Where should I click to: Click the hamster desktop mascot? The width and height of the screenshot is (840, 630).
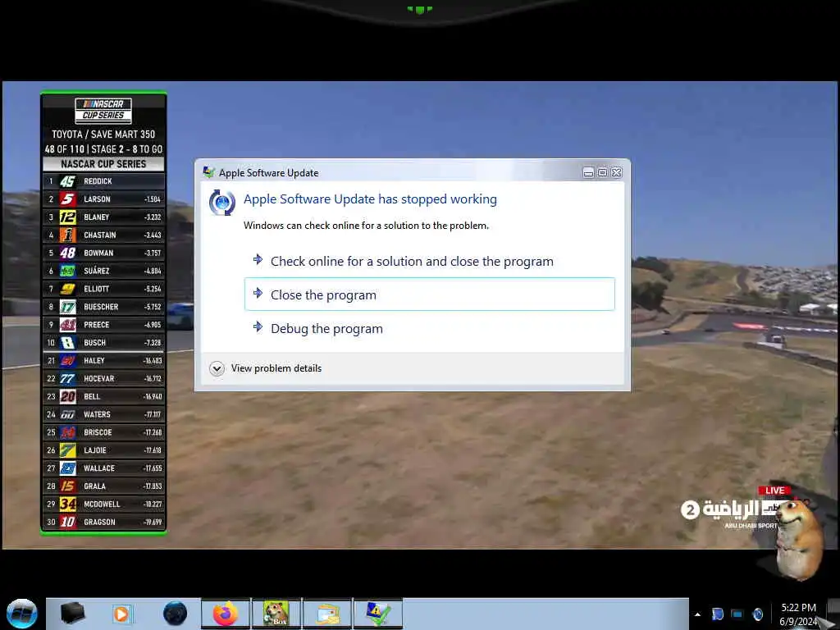tap(798, 538)
